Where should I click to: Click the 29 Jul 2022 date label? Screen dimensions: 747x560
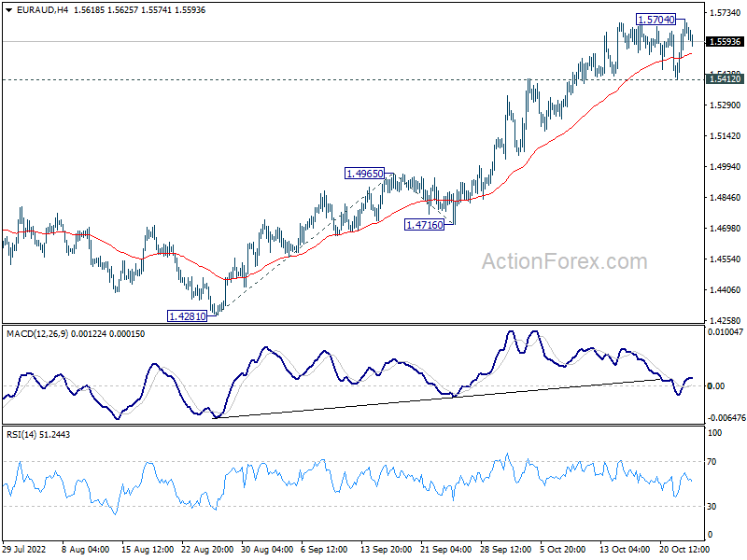point(24,549)
